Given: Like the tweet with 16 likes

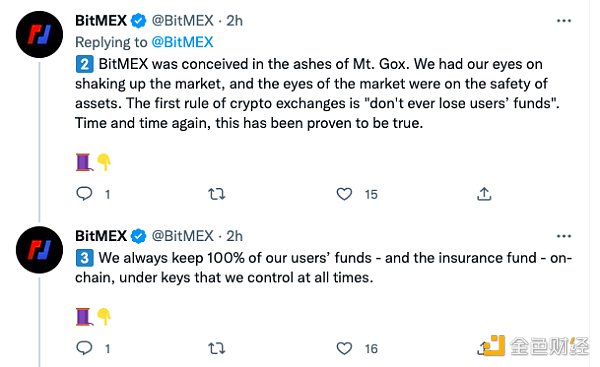Looking at the screenshot, I should click(x=344, y=348).
